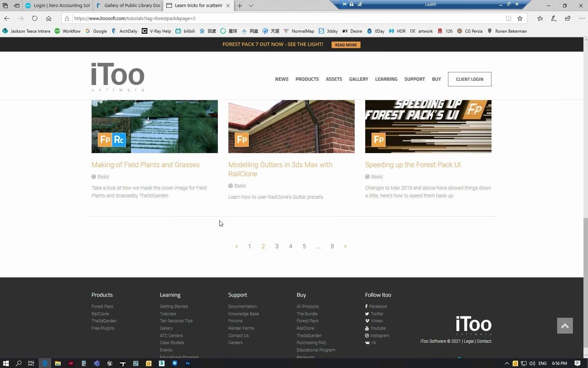Open a new tab with plus icon
The image size is (588, 368).
(240, 6)
